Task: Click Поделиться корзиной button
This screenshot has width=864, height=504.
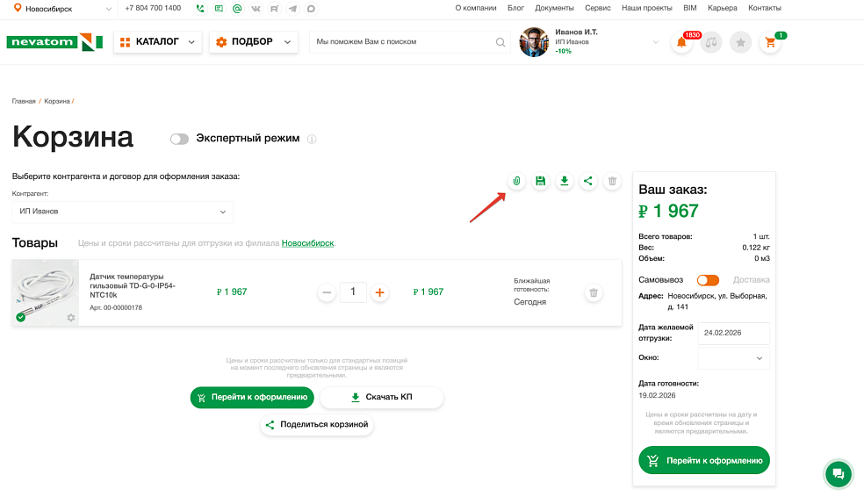Action: click(x=317, y=425)
